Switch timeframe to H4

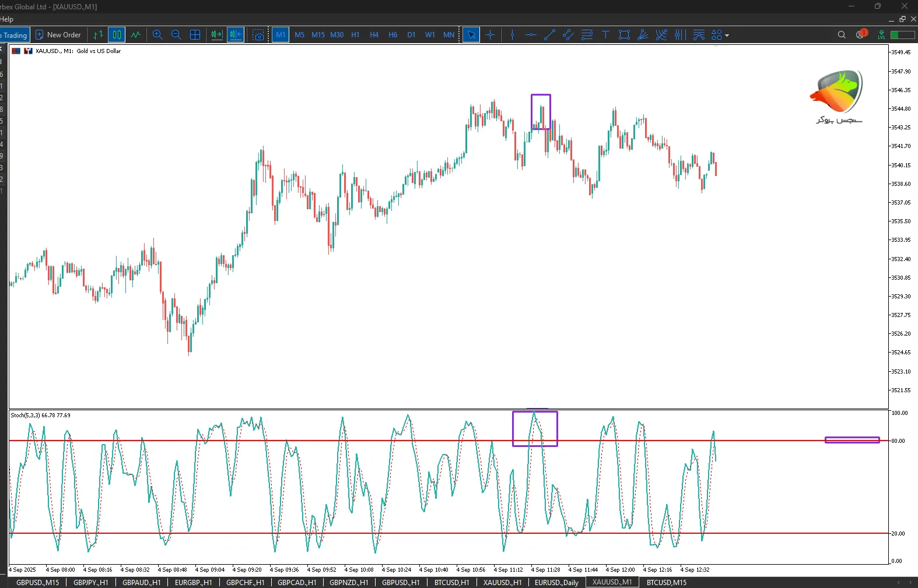[374, 35]
